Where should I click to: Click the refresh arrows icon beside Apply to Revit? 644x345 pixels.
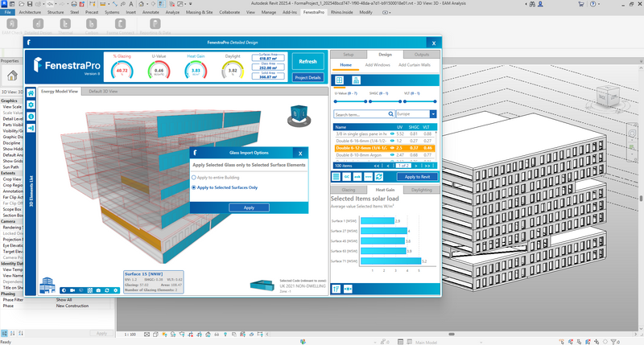378,177
